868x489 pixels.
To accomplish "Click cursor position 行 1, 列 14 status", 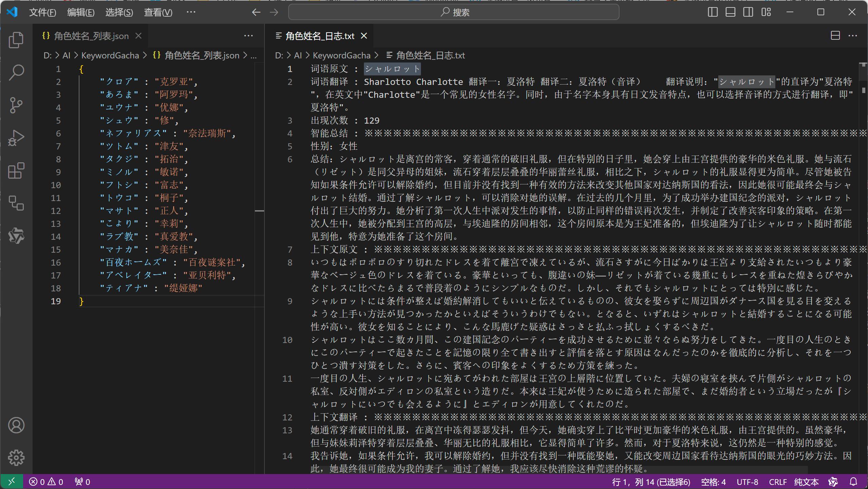I will point(651,482).
